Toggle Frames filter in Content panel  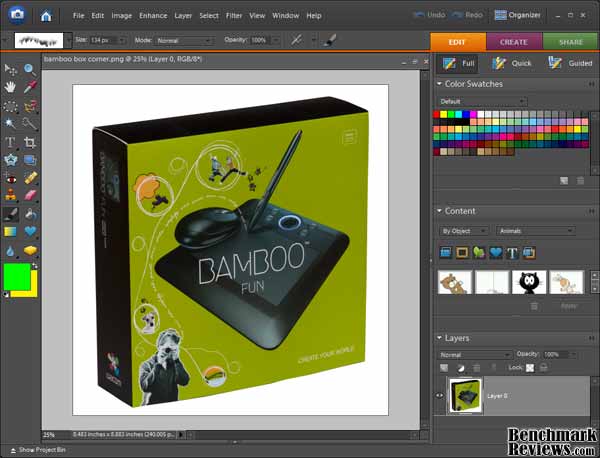[462, 253]
